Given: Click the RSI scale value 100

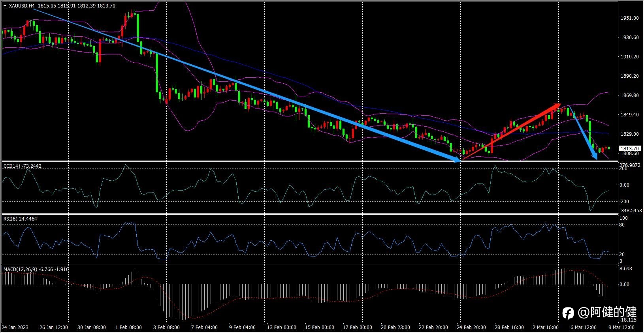Looking at the screenshot, I should (623, 218).
